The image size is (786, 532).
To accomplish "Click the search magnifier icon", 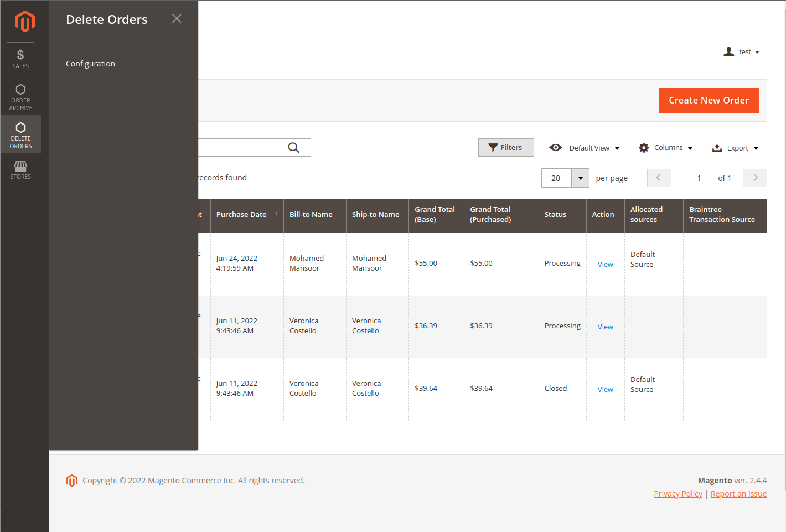I will pyautogui.click(x=294, y=148).
